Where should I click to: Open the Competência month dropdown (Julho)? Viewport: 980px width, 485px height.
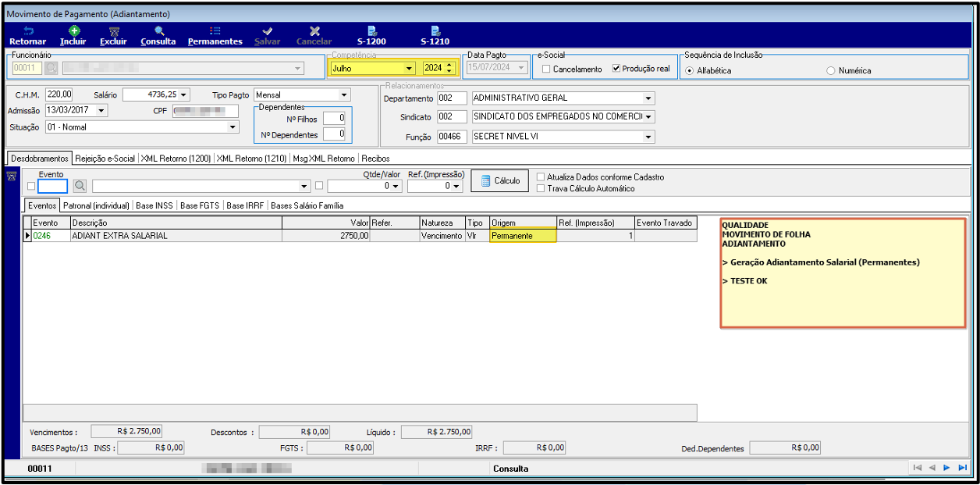point(409,68)
